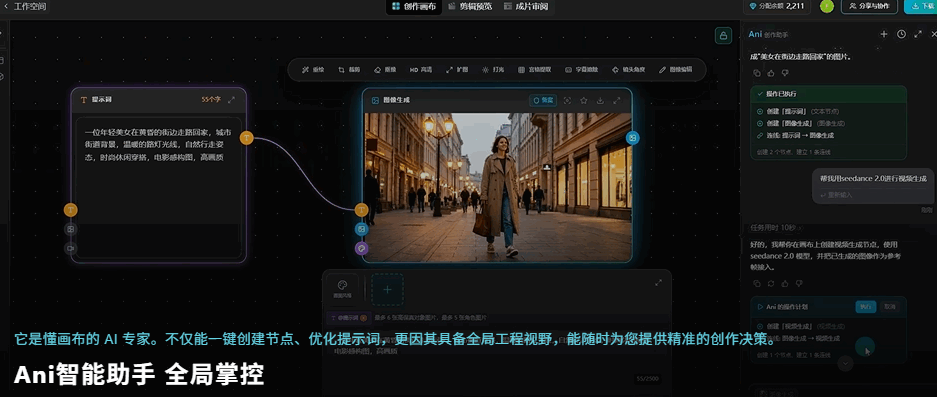Select the 字幕擦除 subtitle removal tool

[582, 69]
